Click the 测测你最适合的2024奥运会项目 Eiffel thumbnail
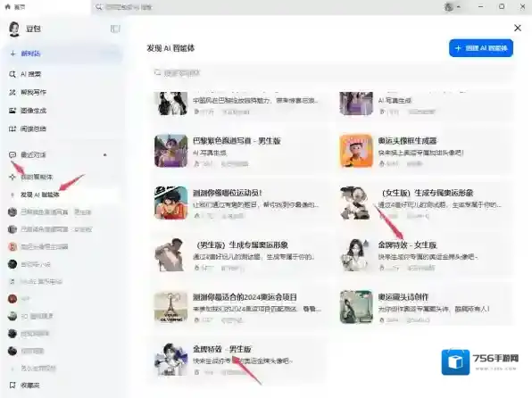The image size is (532, 398). pyautogui.click(x=171, y=307)
